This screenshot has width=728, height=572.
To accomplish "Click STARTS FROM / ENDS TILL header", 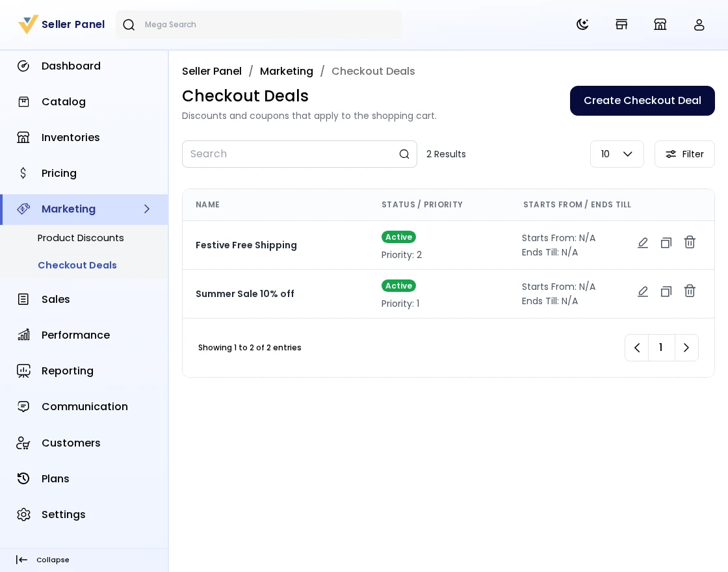I will click(x=577, y=205).
